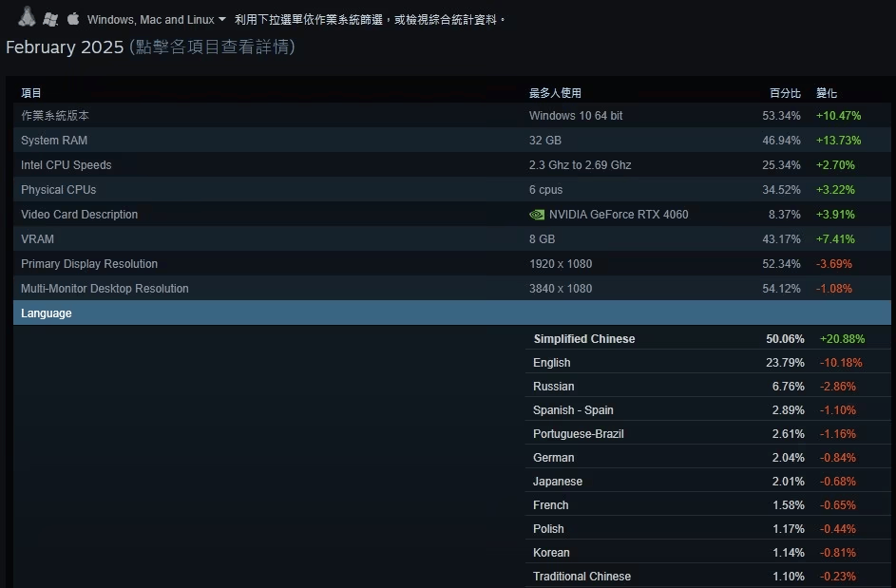Viewport: 896px width, 588px height.
Task: Open the Windows, Mac and Linux dropdown
Action: (157, 19)
